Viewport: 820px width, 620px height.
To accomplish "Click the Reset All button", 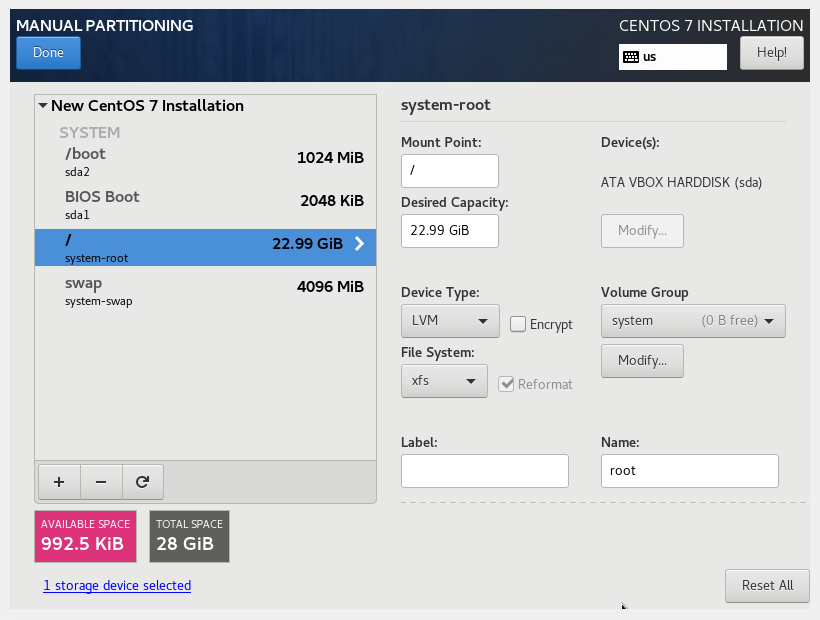I will point(767,585).
